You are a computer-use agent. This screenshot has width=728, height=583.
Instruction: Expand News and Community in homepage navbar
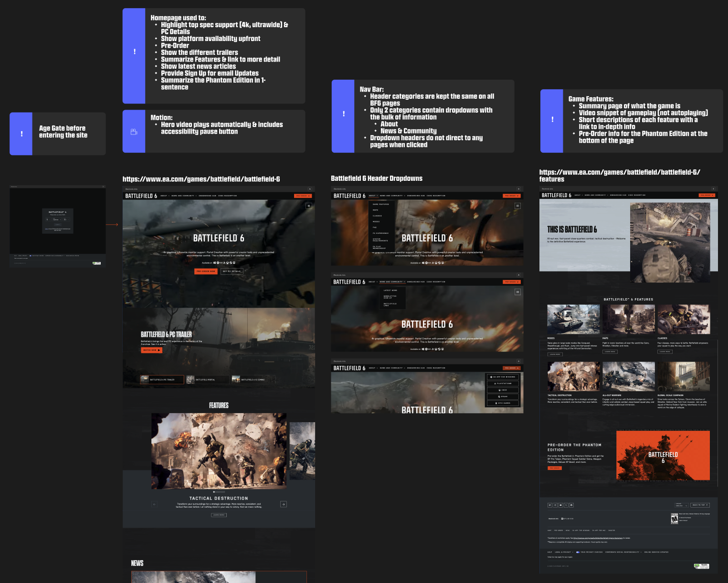point(184,196)
